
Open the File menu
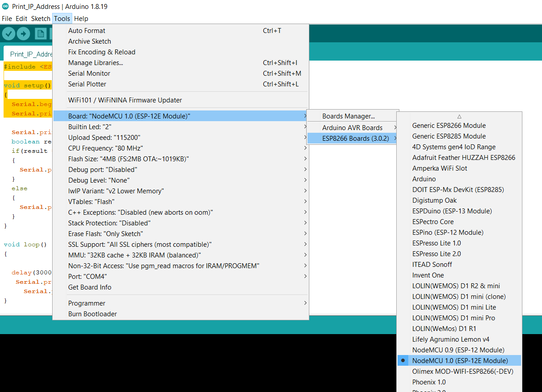point(7,19)
